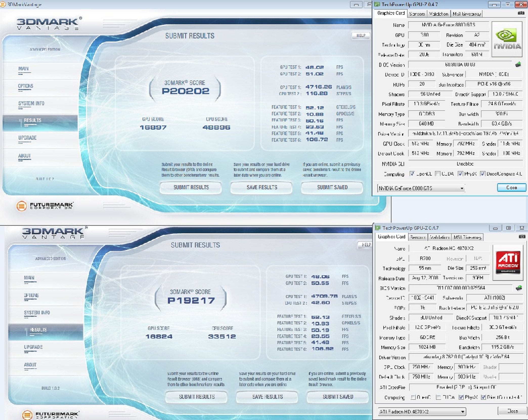Click SUBMIT RESULTS button in bottom 3DMark
The image size is (528, 420).
pos(197,397)
